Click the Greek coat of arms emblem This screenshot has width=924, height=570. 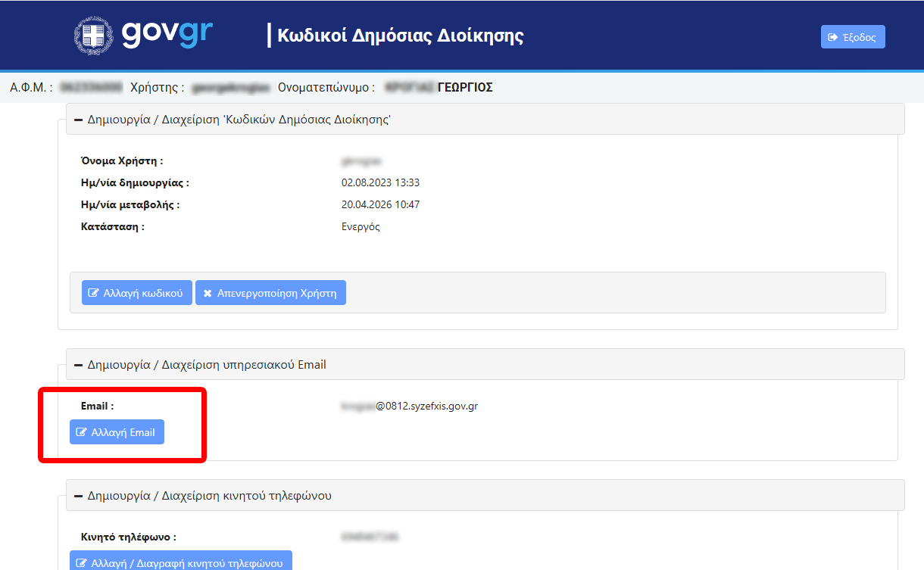93,34
